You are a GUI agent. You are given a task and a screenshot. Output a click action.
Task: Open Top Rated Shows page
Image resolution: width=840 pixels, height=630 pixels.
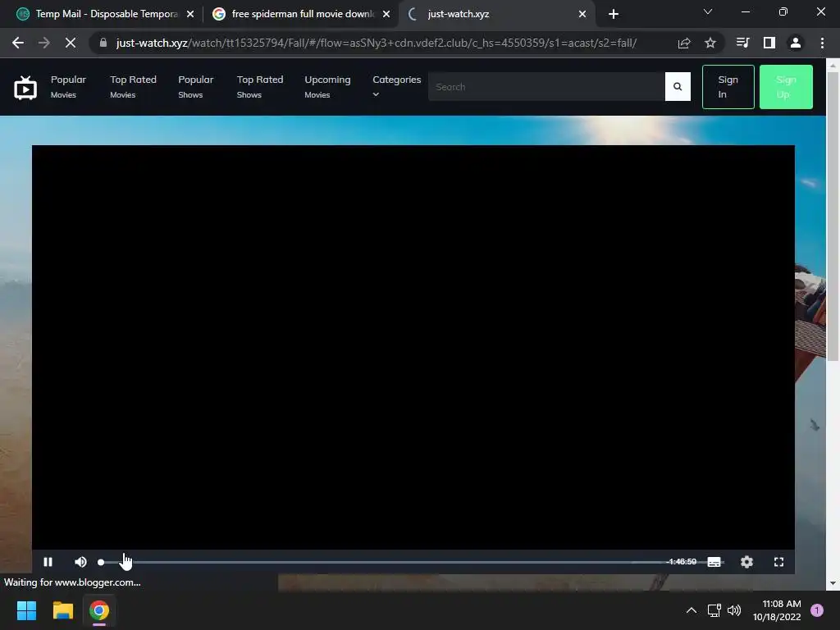point(260,87)
